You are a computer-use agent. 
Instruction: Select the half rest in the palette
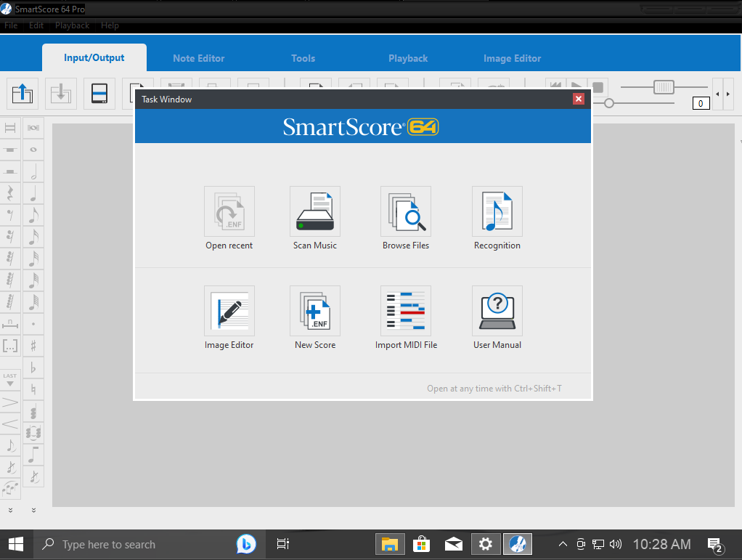point(10,171)
